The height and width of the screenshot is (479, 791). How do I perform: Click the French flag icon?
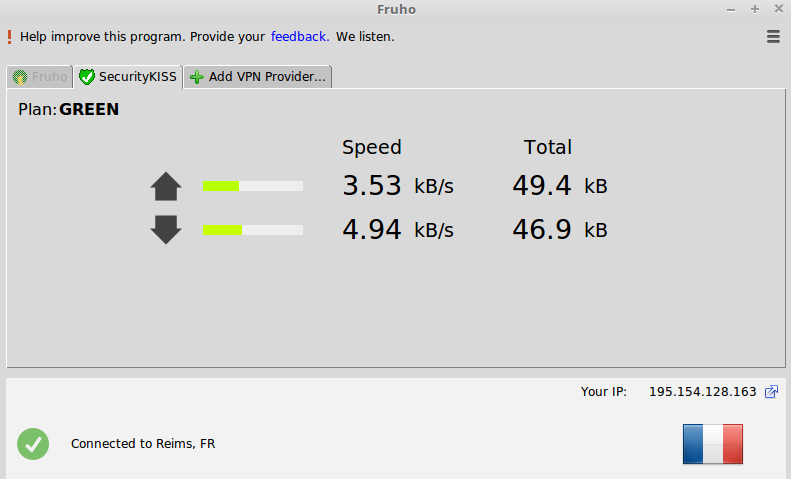point(713,443)
